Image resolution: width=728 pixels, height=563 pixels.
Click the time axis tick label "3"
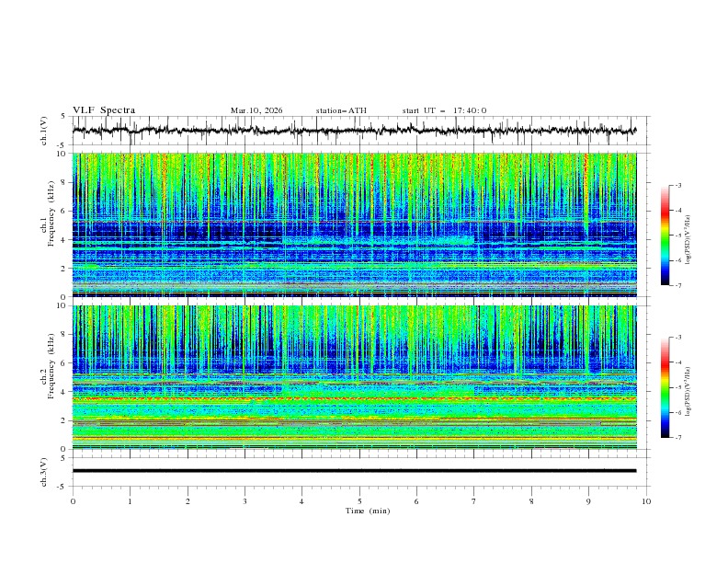pos(245,501)
